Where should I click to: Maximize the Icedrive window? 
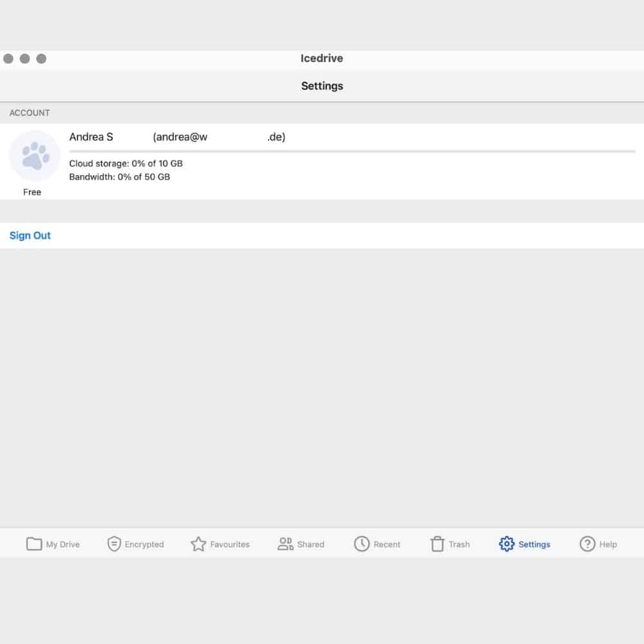coord(41,59)
